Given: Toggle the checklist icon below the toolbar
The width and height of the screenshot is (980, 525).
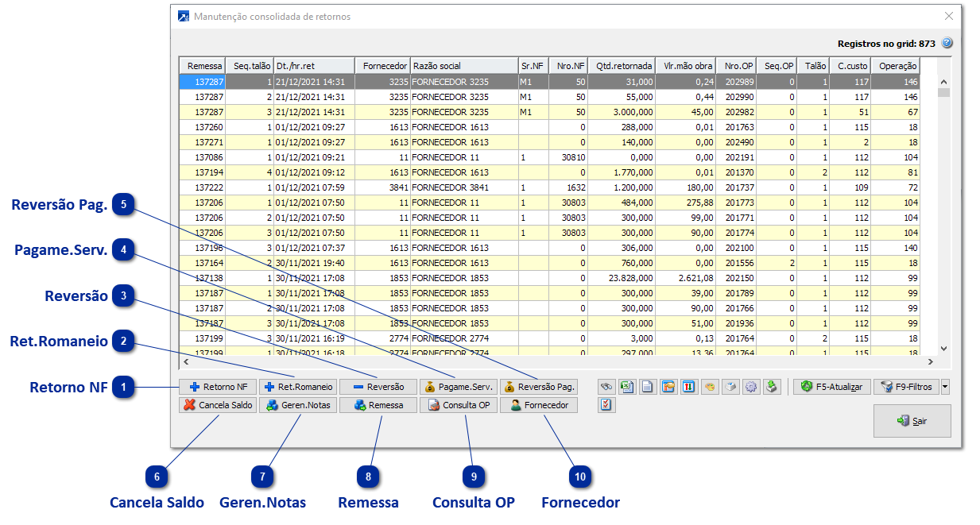Looking at the screenshot, I should click(x=606, y=405).
